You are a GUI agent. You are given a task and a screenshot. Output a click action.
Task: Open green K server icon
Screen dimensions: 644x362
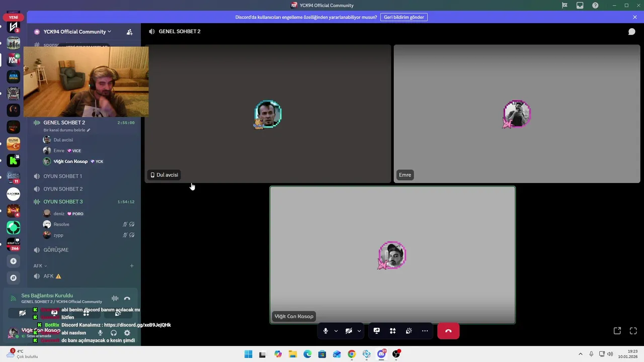point(14,160)
